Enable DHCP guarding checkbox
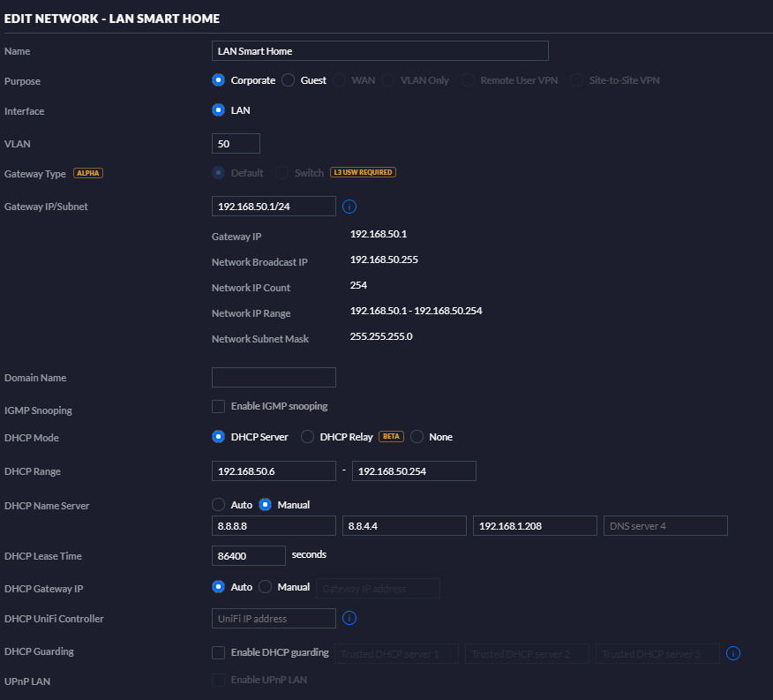 click(x=218, y=652)
